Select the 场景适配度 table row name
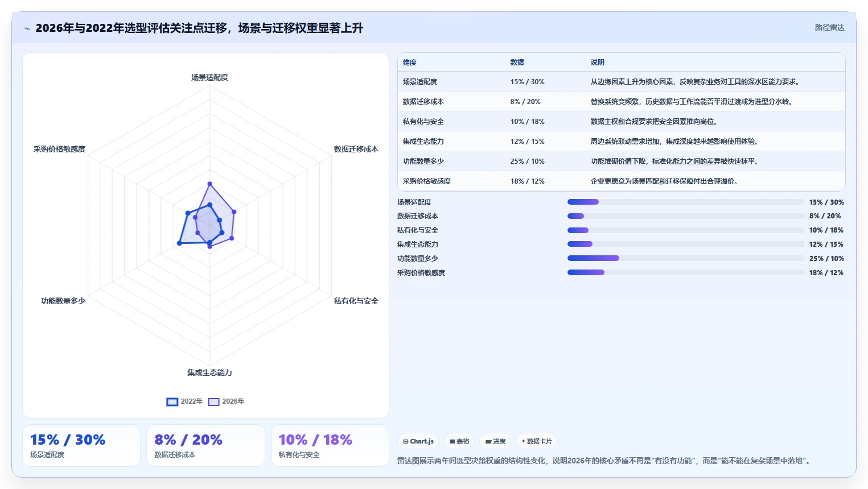Viewport: 868px width, 489px height. [420, 82]
